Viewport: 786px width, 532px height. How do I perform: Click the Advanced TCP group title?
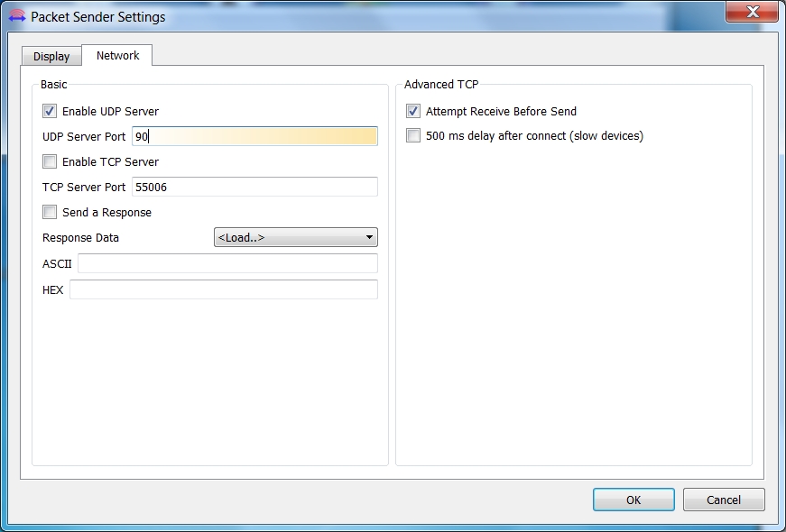[x=441, y=84]
